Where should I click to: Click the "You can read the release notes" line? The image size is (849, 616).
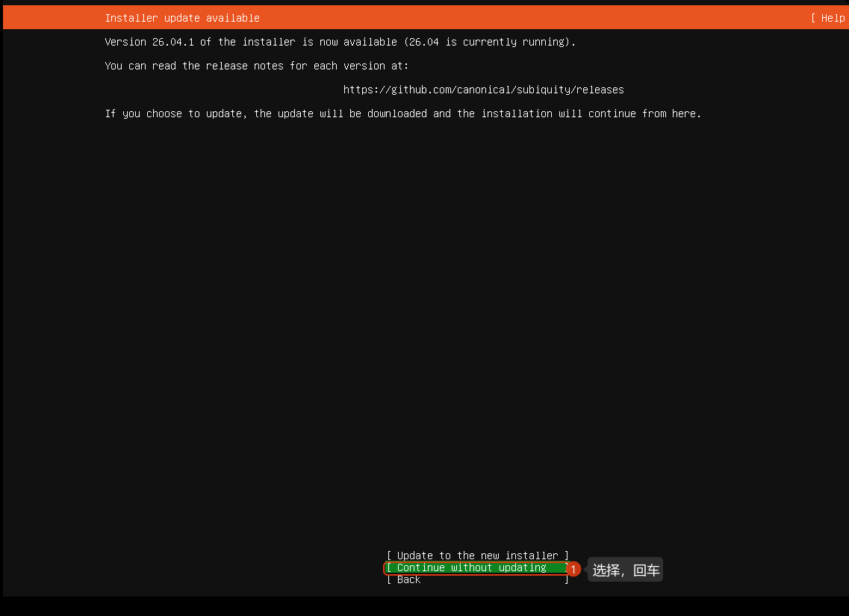[257, 66]
